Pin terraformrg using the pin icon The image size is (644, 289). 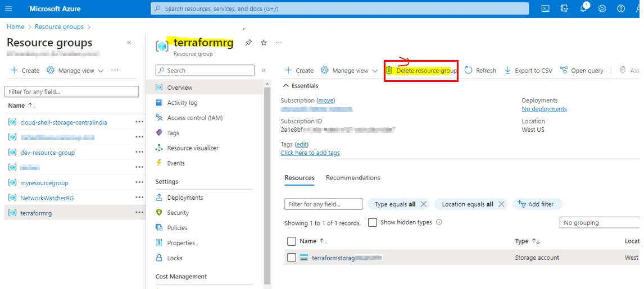[248, 43]
